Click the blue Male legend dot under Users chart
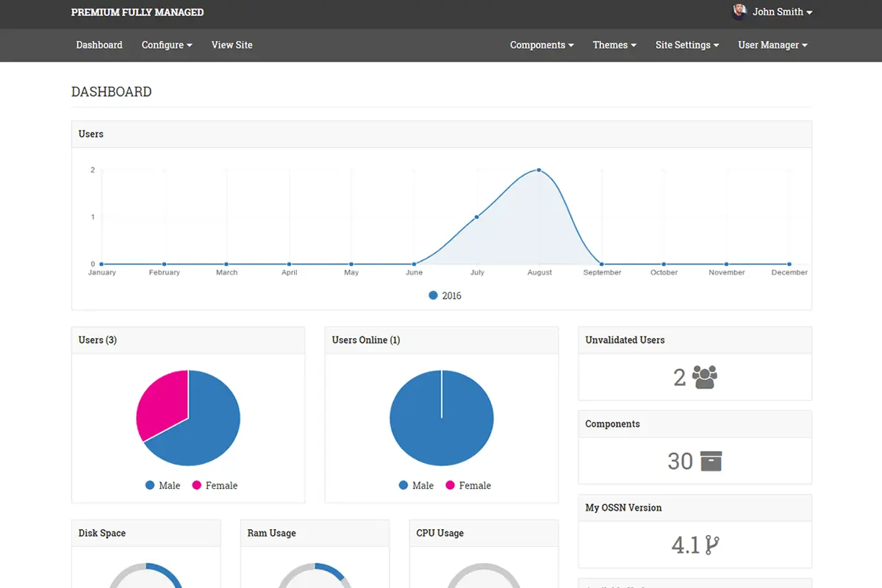Image resolution: width=882 pixels, height=588 pixels. pos(149,485)
